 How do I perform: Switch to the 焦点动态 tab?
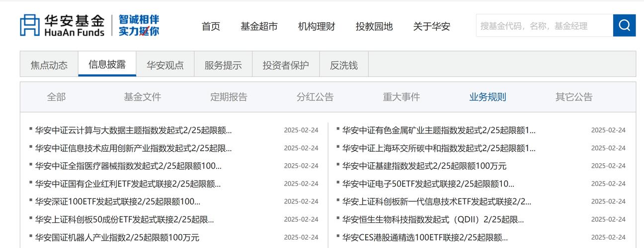tap(49, 65)
